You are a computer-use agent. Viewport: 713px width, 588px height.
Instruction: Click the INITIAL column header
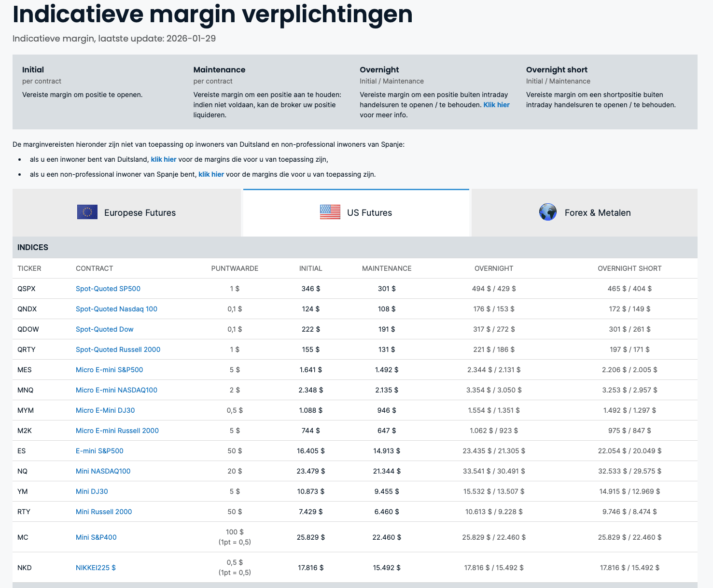coord(310,268)
